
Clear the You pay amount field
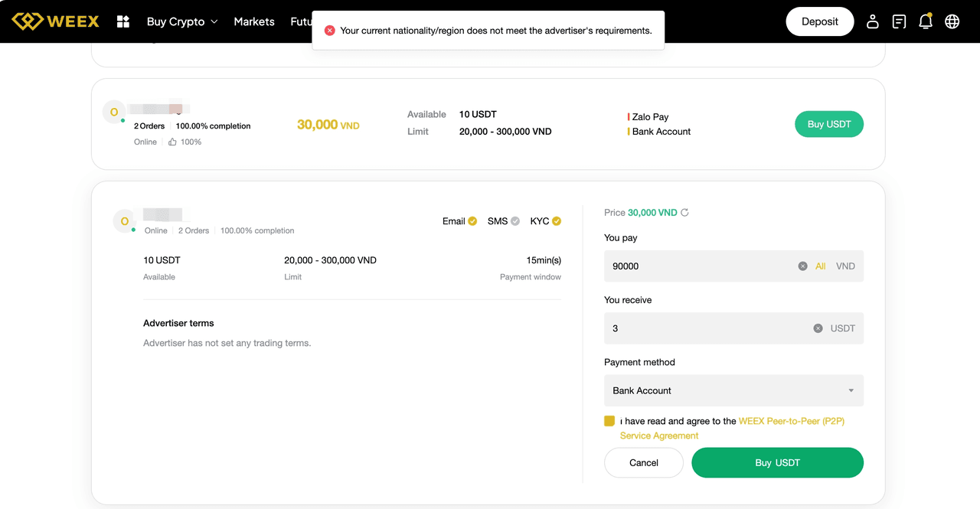click(x=802, y=266)
